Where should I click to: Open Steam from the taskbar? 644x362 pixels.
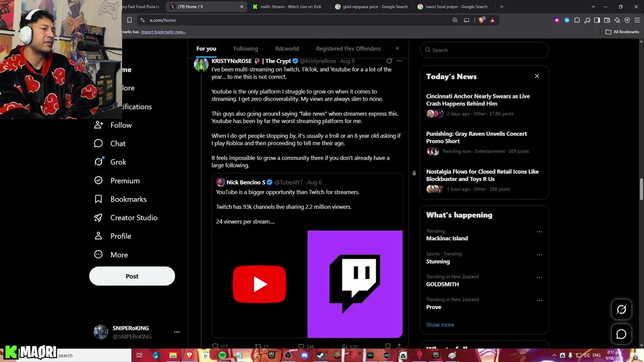(320, 355)
